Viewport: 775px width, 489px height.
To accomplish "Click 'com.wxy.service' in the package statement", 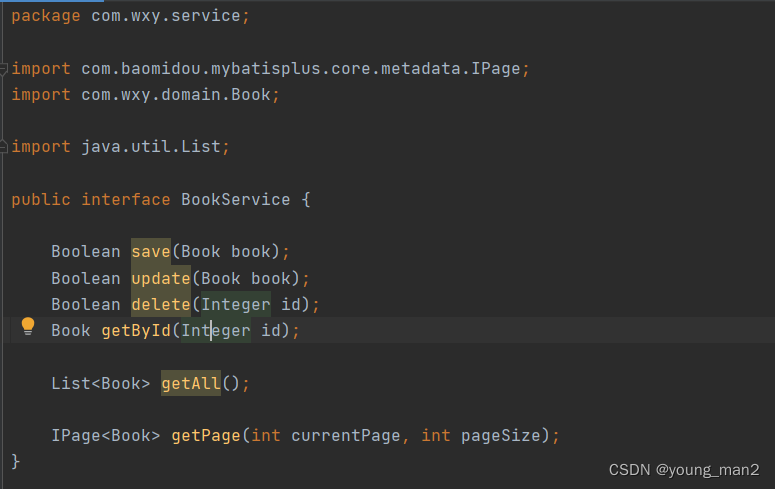I will pyautogui.click(x=166, y=16).
